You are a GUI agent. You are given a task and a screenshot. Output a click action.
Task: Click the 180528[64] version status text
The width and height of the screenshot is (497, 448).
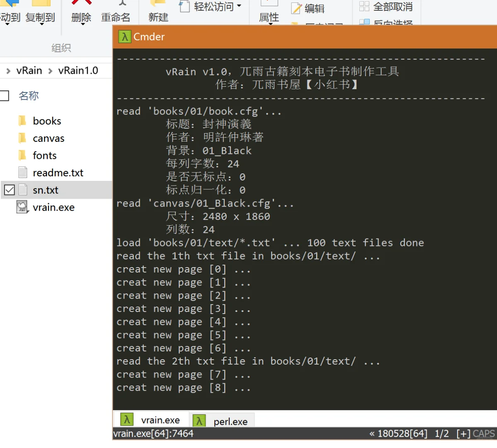pos(402,433)
